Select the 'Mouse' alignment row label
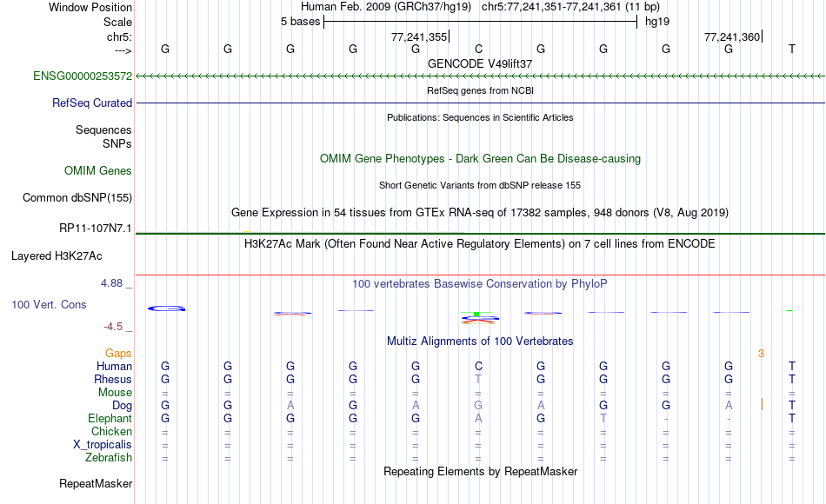826x504 pixels. (x=115, y=393)
